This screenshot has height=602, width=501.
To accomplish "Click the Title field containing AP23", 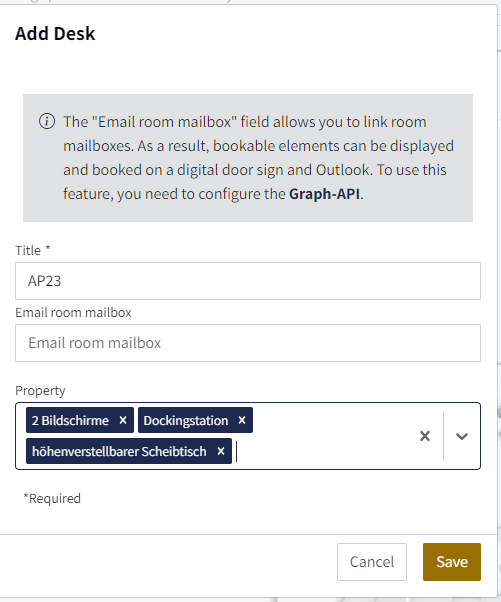I will pos(248,281).
